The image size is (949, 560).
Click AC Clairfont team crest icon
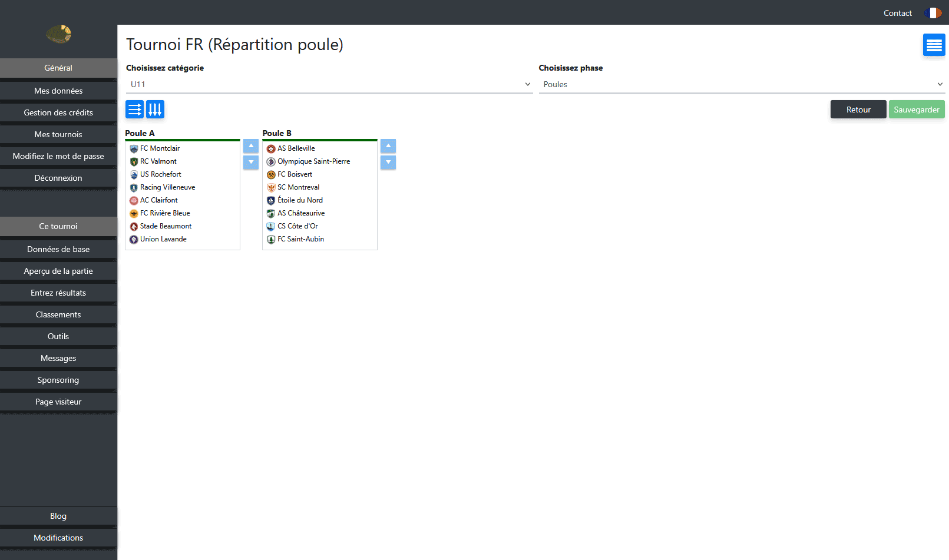tap(134, 201)
